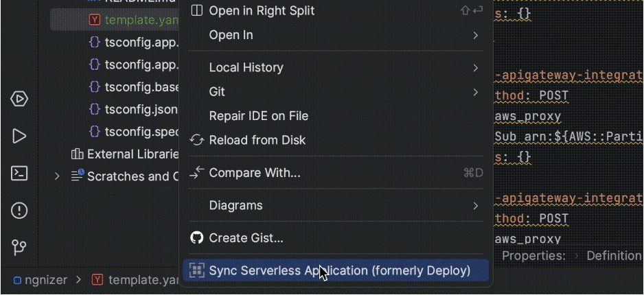Expand the Scratches and Consoles node
Image resolution: width=644 pixels, height=295 pixels.
57,176
